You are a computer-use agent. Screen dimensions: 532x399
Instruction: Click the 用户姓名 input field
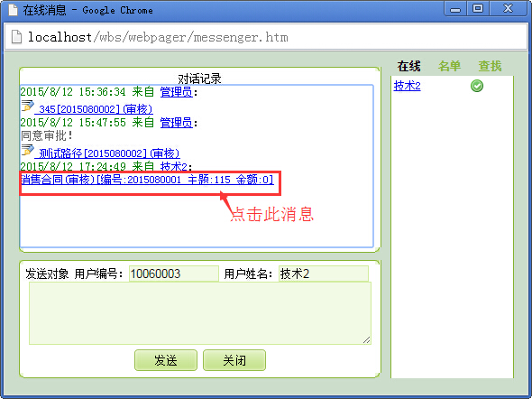pyautogui.click(x=324, y=274)
